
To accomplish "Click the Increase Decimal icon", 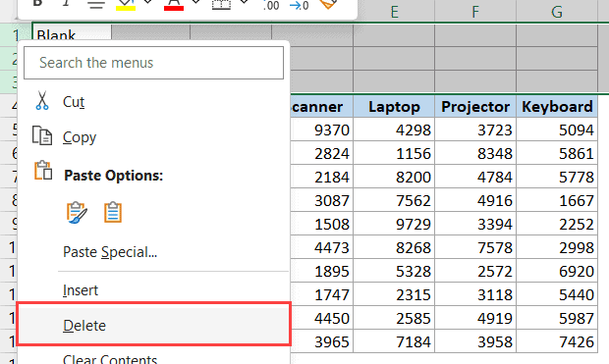I will pyautogui.click(x=271, y=5).
